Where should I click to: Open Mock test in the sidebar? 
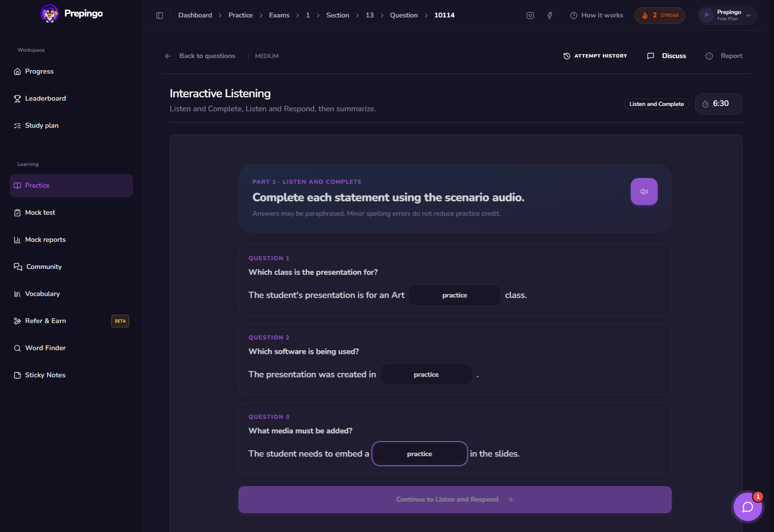(x=71, y=213)
